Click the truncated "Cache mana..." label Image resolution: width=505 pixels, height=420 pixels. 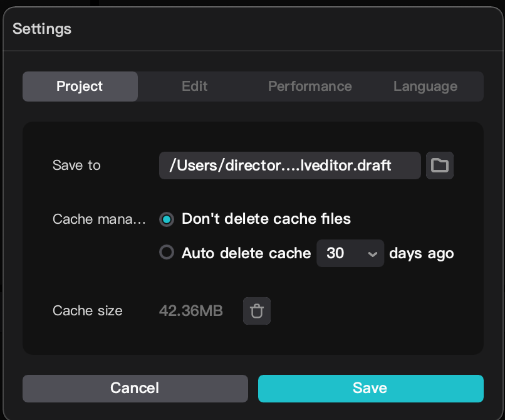pos(99,219)
